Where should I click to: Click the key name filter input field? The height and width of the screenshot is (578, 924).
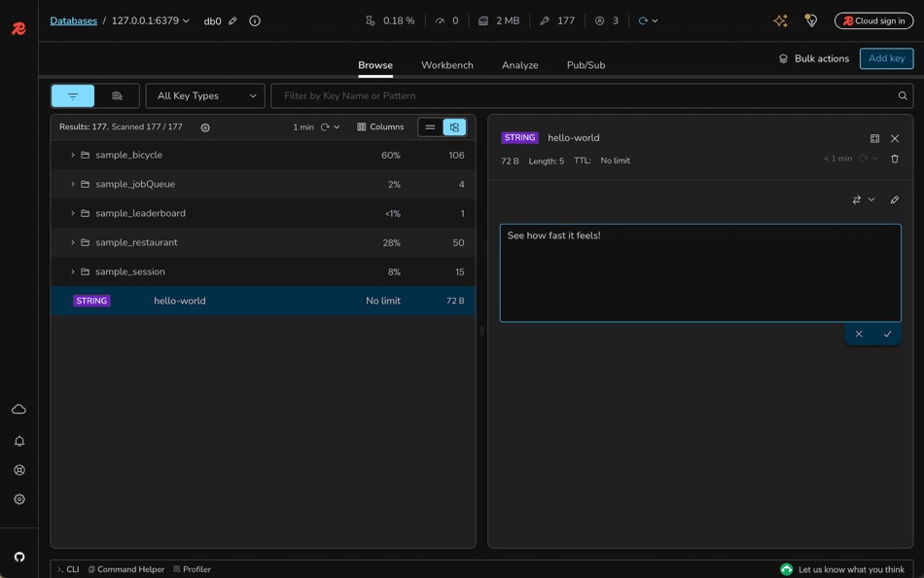(584, 95)
